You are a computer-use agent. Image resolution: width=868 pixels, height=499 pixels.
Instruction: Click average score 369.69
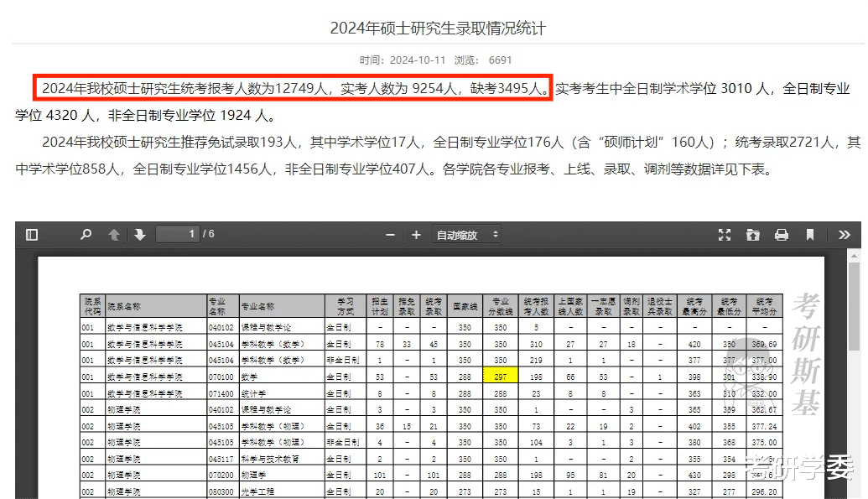(x=765, y=344)
